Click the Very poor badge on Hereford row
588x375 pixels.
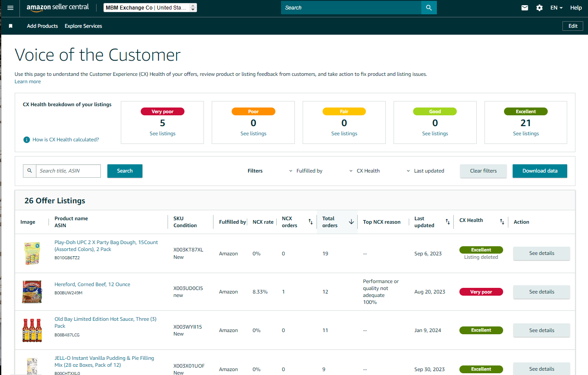coord(481,292)
